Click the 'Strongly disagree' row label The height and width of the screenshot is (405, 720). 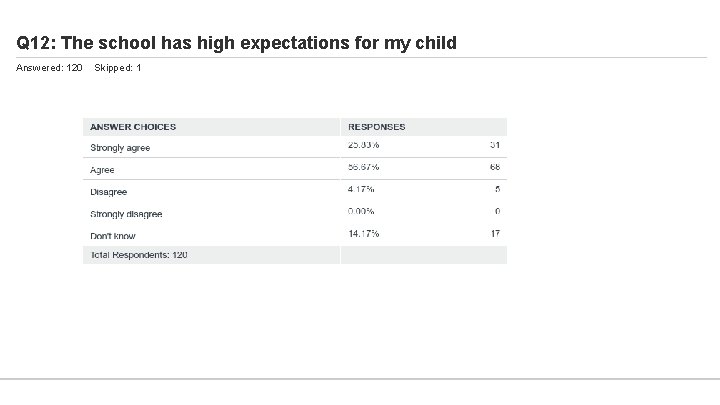coord(126,214)
